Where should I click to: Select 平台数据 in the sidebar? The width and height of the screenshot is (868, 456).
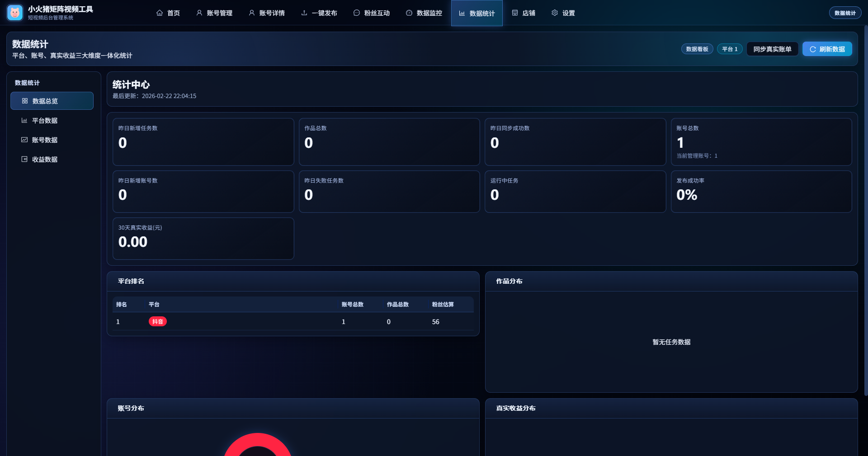click(45, 121)
